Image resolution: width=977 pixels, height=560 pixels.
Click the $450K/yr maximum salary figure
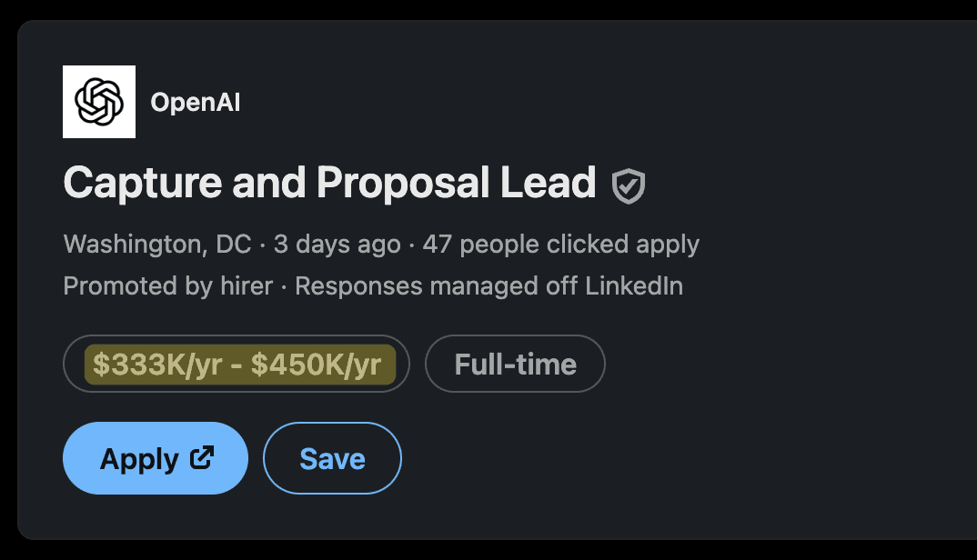(x=316, y=365)
